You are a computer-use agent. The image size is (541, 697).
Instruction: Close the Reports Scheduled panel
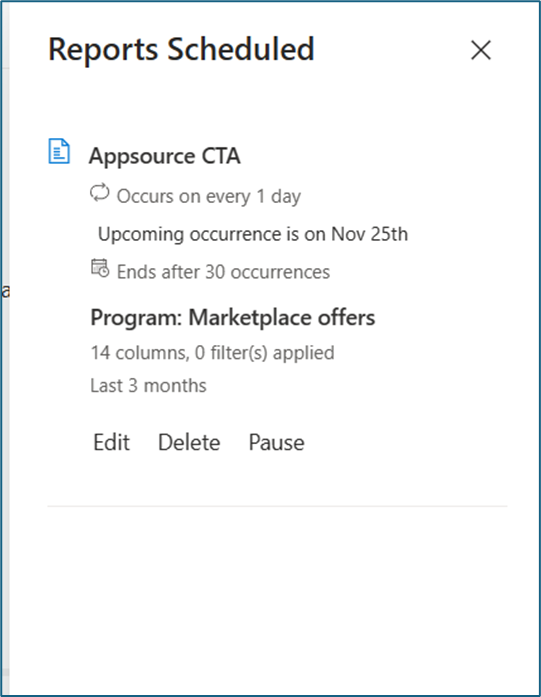coord(481,50)
